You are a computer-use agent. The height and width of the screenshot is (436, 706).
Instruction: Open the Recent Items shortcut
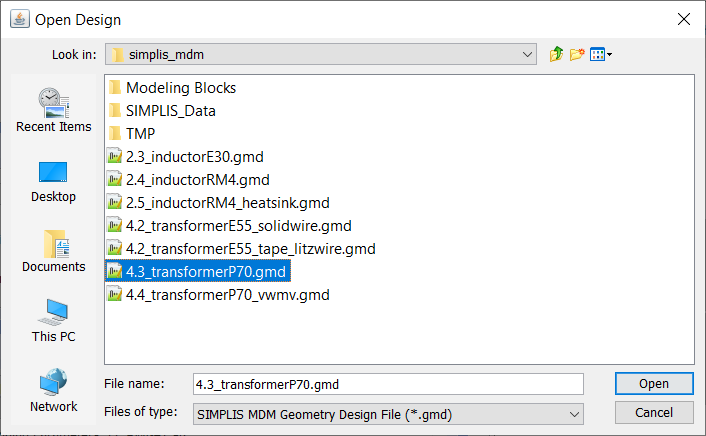point(53,109)
